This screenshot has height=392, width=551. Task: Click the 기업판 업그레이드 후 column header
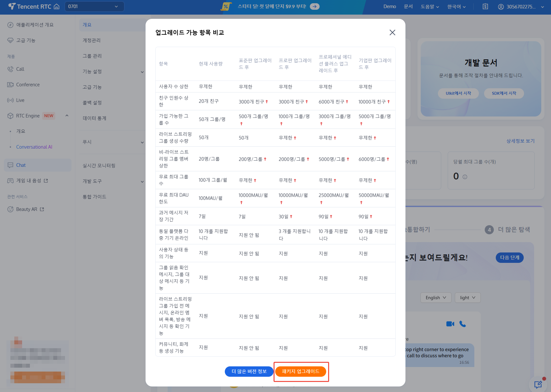pyautogui.click(x=375, y=64)
